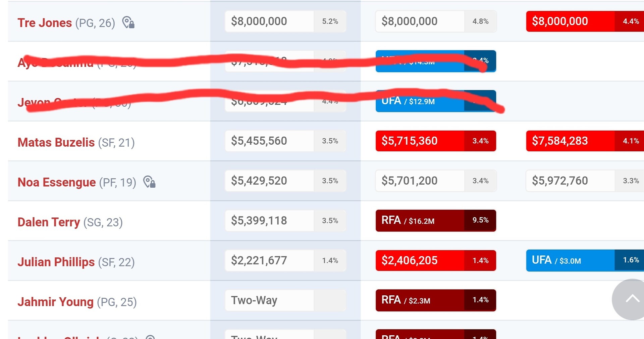
Task: Click Matas Buzelis $5,715,360 red cell
Action: [x=419, y=141]
